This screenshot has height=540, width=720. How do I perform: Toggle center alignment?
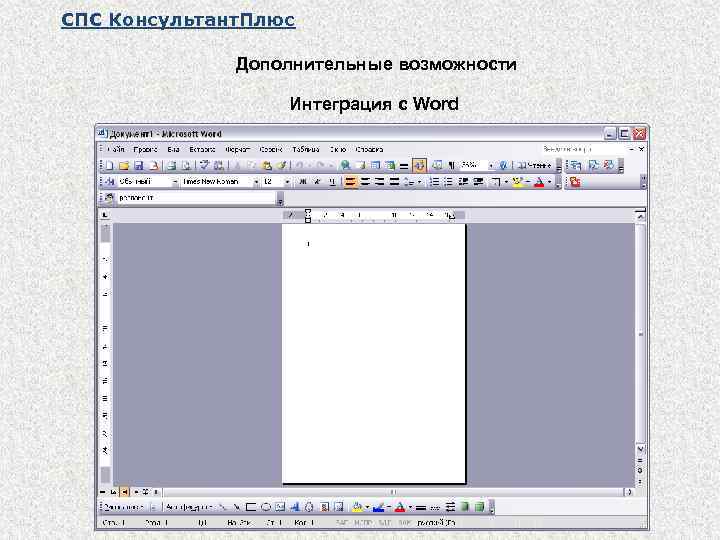coord(366,182)
